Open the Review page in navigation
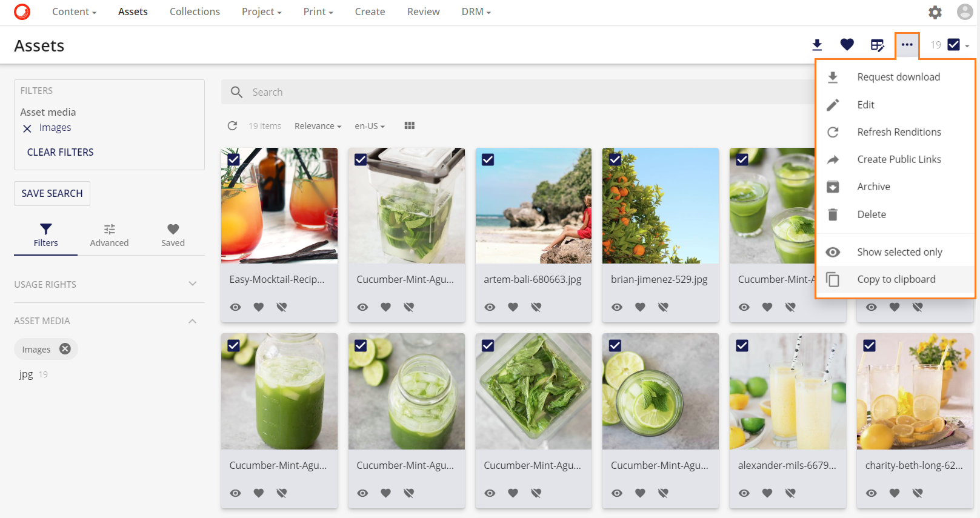980x518 pixels. [424, 12]
